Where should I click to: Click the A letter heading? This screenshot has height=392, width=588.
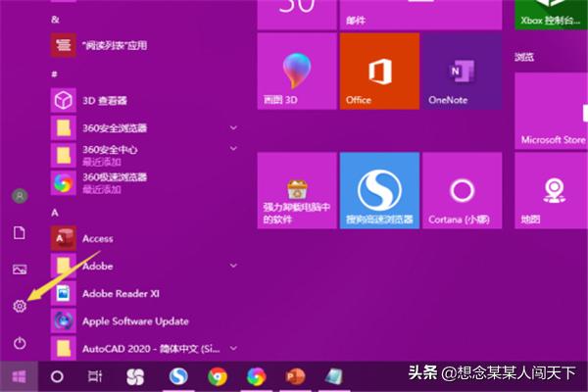55,213
